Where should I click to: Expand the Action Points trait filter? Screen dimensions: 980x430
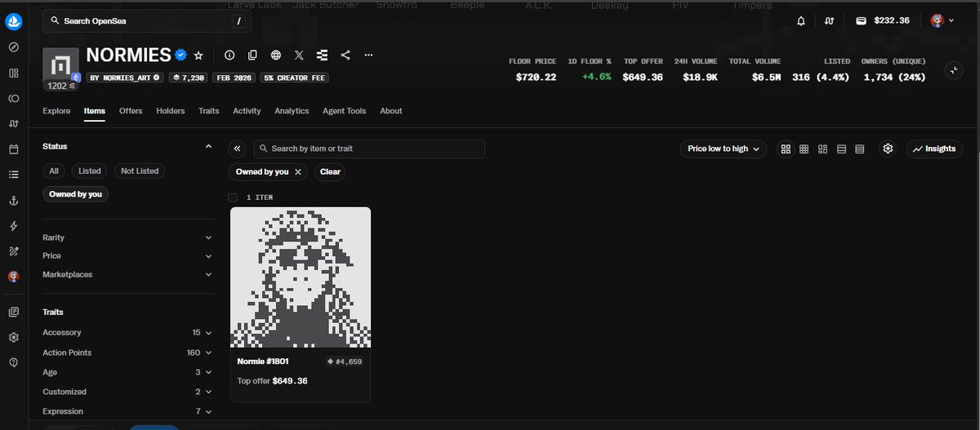coord(127,352)
